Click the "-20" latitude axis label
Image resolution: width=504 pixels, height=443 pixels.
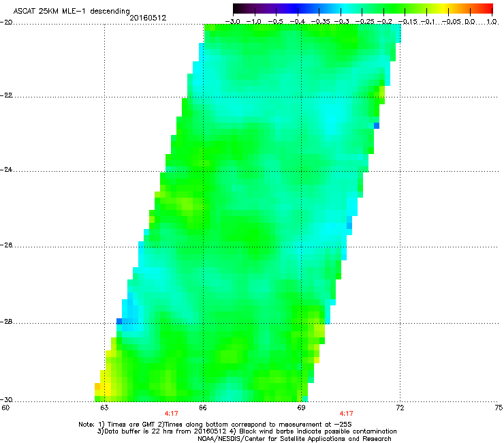point(6,22)
